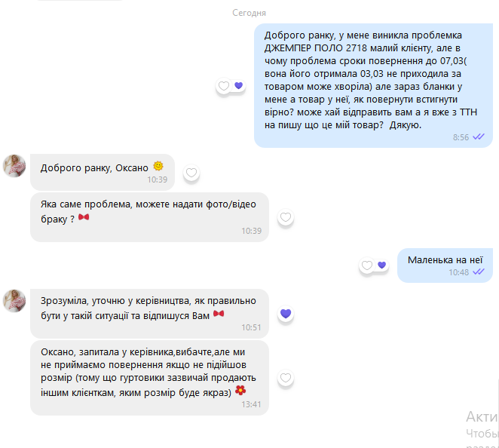Click the read checkmarks on the 10:48 message
Viewport: 499px width, 448px height.
point(479,272)
